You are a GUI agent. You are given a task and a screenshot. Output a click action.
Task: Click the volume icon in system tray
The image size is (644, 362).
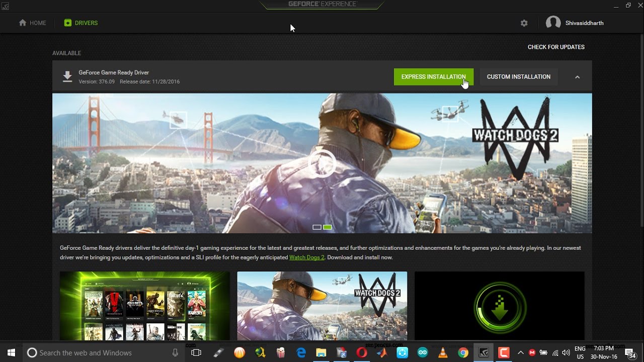pyautogui.click(x=566, y=353)
